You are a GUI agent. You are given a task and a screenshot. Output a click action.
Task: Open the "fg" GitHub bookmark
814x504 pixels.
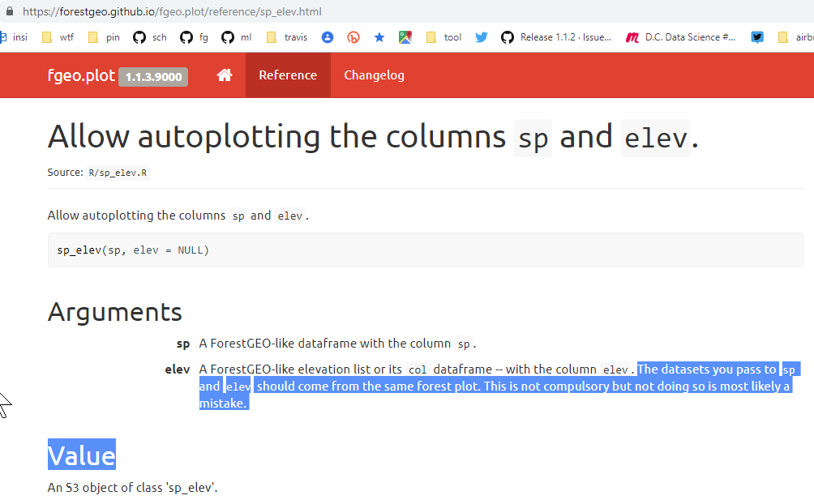[x=193, y=36]
